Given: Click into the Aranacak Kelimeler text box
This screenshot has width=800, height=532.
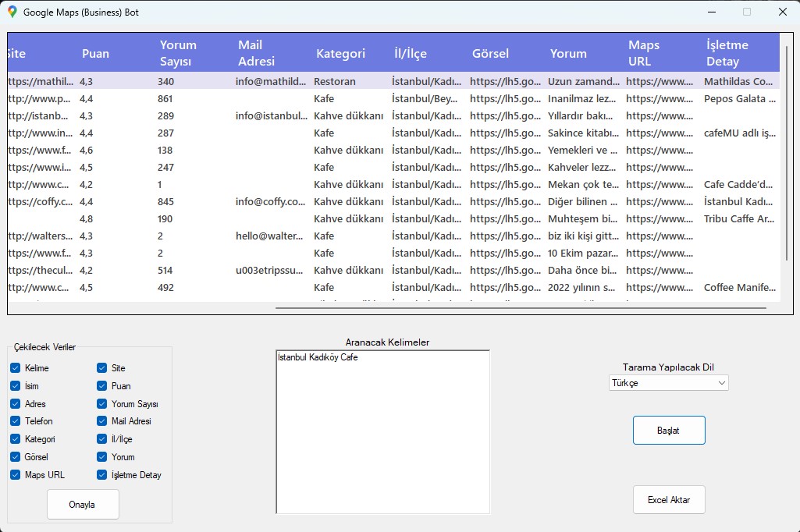Looking at the screenshot, I should (x=382, y=432).
